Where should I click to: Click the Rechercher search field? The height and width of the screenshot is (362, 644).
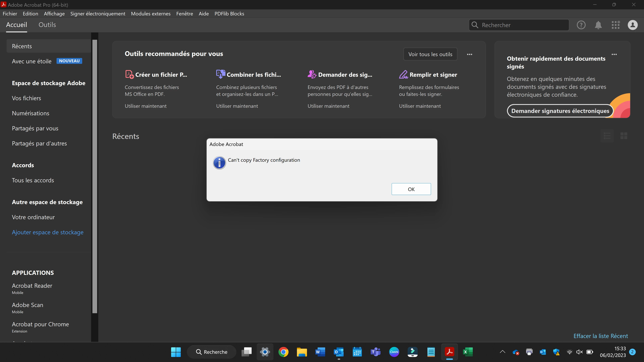pyautogui.click(x=523, y=25)
